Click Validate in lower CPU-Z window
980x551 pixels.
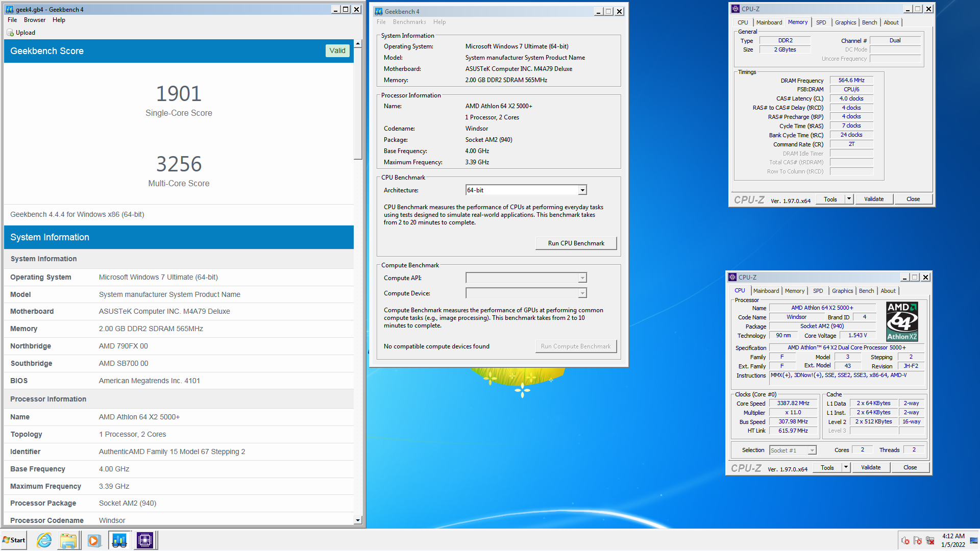[870, 467]
